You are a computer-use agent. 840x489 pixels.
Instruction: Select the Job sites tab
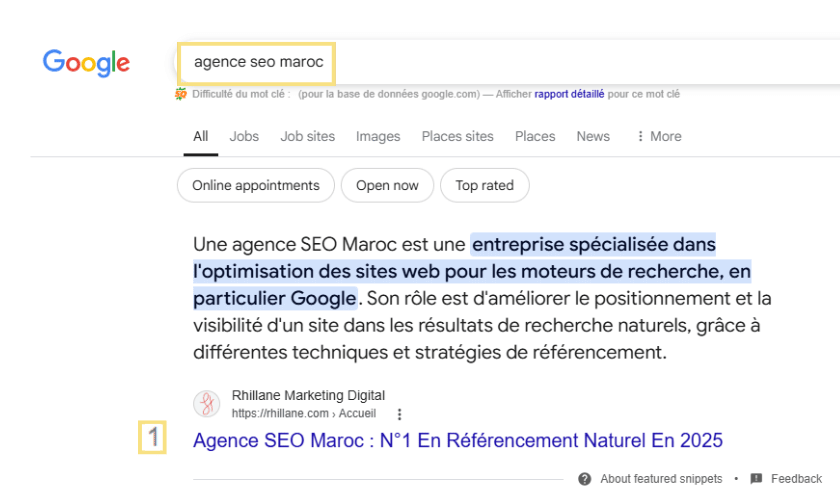click(307, 136)
